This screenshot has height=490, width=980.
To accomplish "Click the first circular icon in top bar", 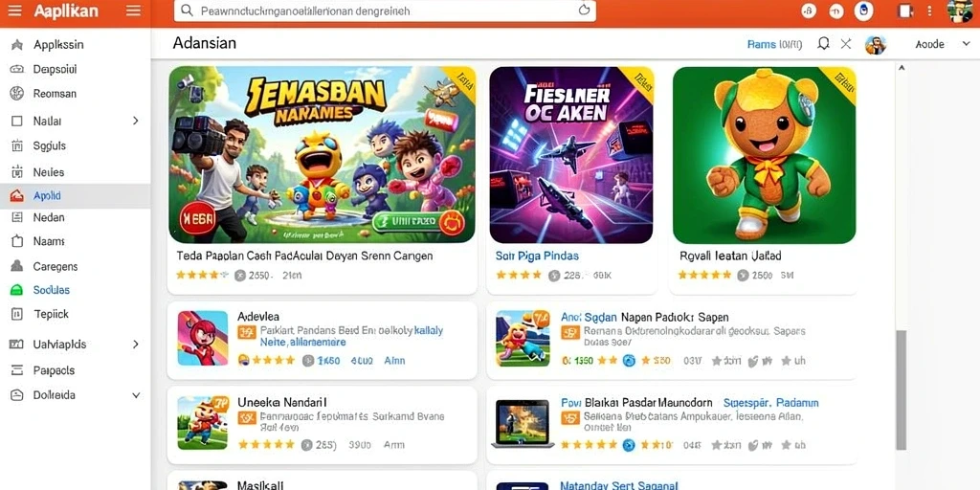I will (808, 11).
